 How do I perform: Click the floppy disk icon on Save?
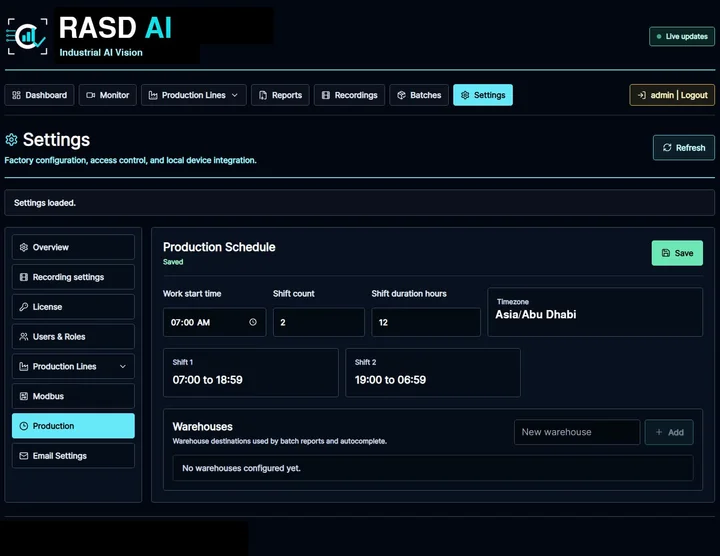pyautogui.click(x=666, y=253)
